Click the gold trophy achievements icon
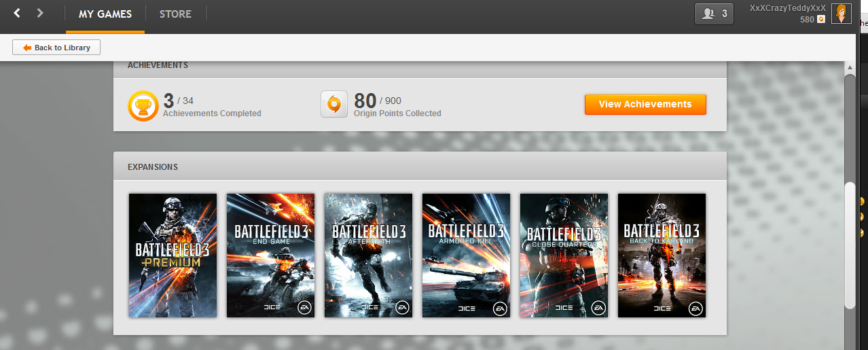 [x=143, y=107]
